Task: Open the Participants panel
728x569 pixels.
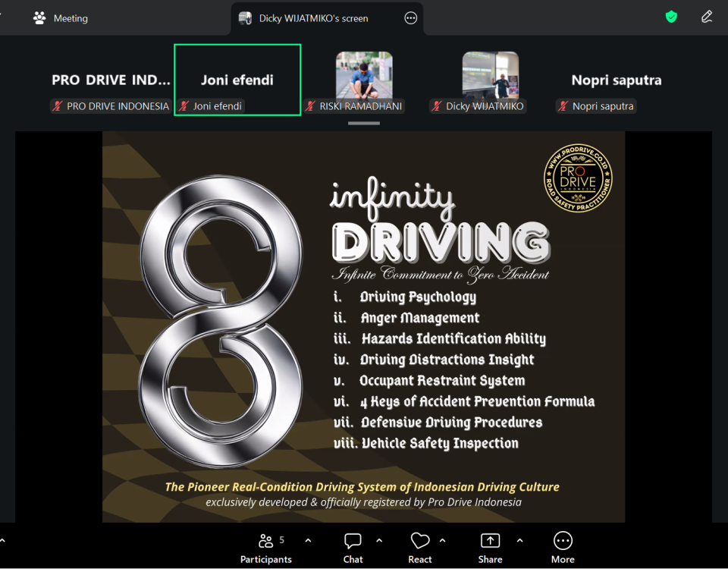Action: click(265, 548)
